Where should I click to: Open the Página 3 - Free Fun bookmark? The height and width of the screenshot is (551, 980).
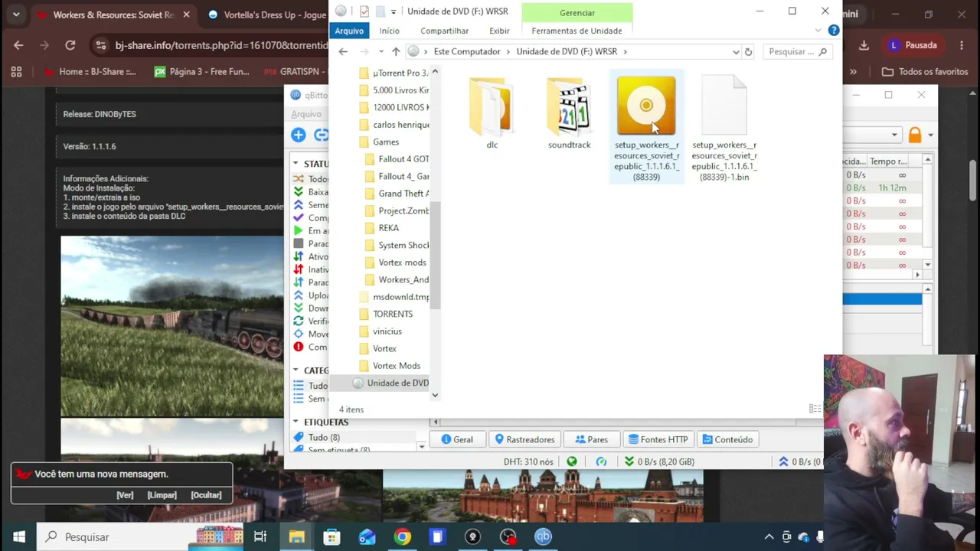[x=202, y=72]
